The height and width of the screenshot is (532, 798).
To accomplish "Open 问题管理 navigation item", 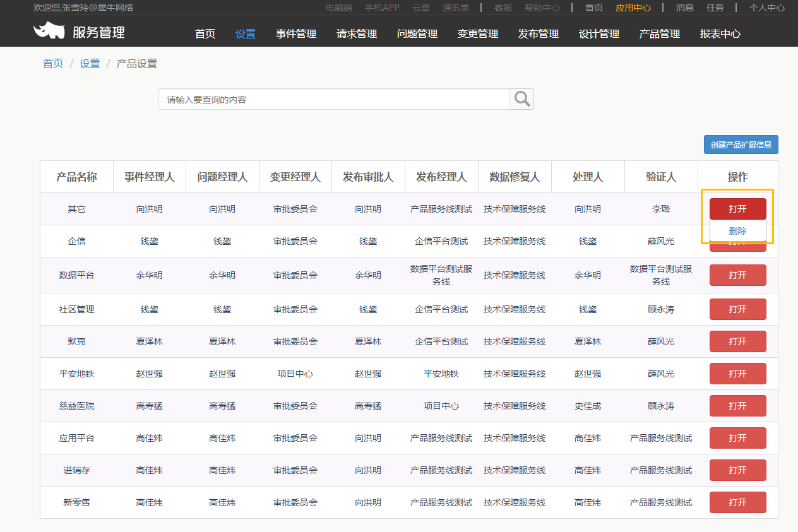I will coord(417,33).
